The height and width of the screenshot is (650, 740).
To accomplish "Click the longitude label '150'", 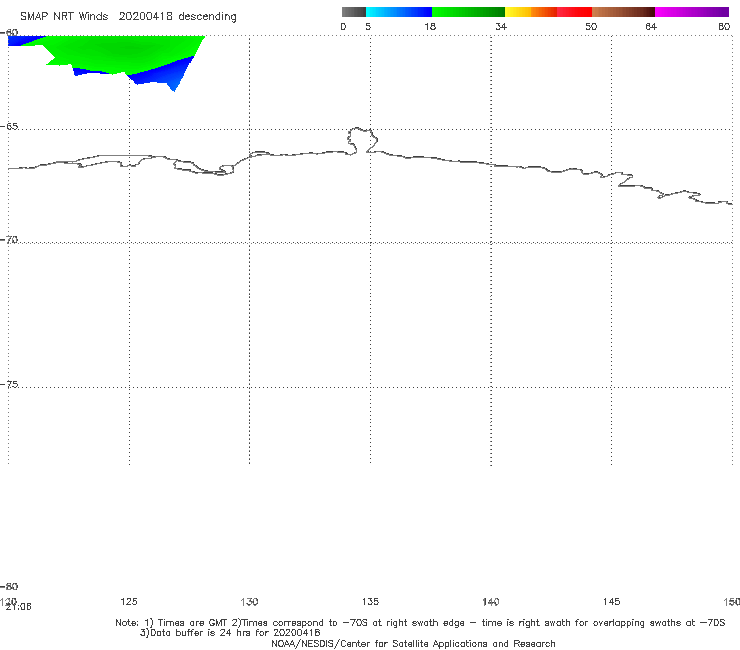I will pos(732,601).
